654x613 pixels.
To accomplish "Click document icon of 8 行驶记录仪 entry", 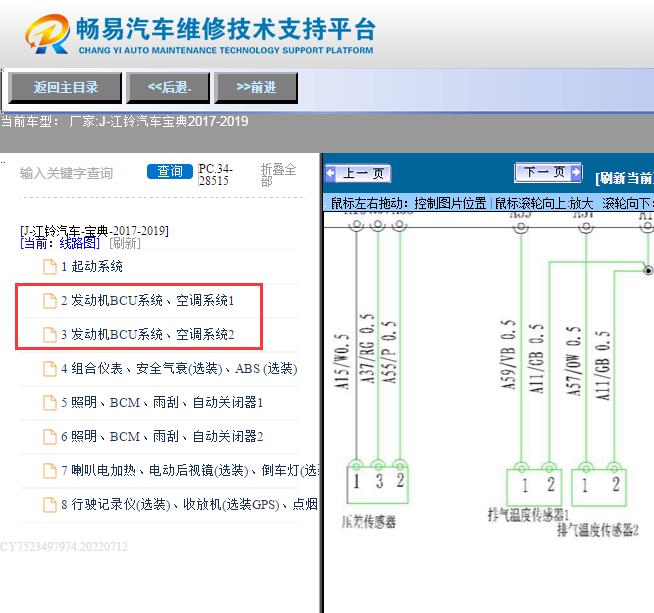I will pyautogui.click(x=50, y=505).
